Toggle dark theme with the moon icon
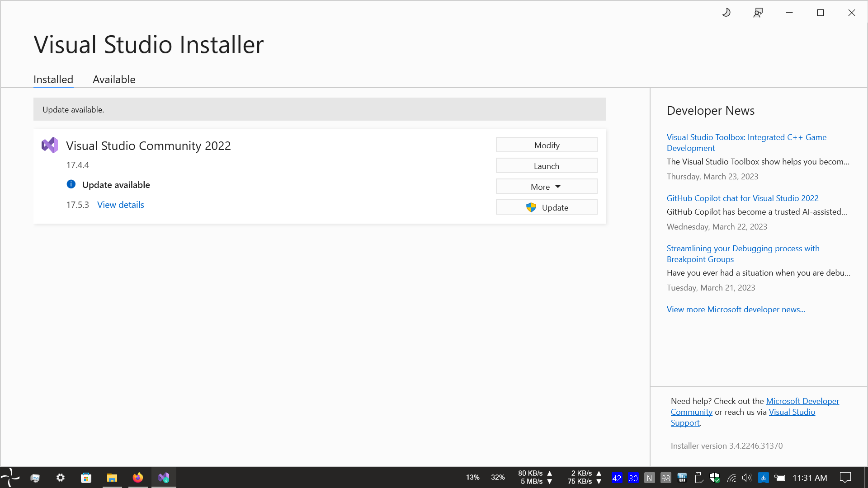Screen dimensions: 868x488 [x=726, y=13]
